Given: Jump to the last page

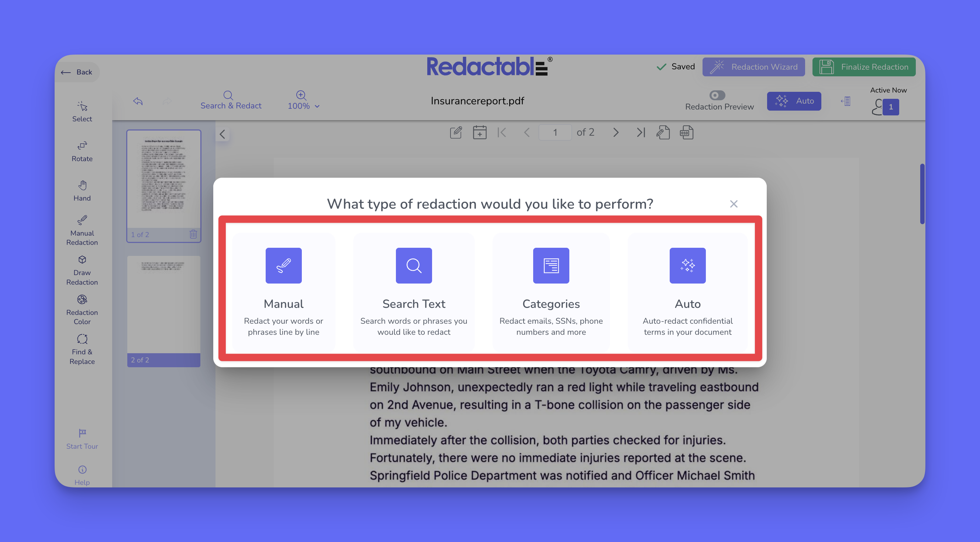Looking at the screenshot, I should click(641, 132).
